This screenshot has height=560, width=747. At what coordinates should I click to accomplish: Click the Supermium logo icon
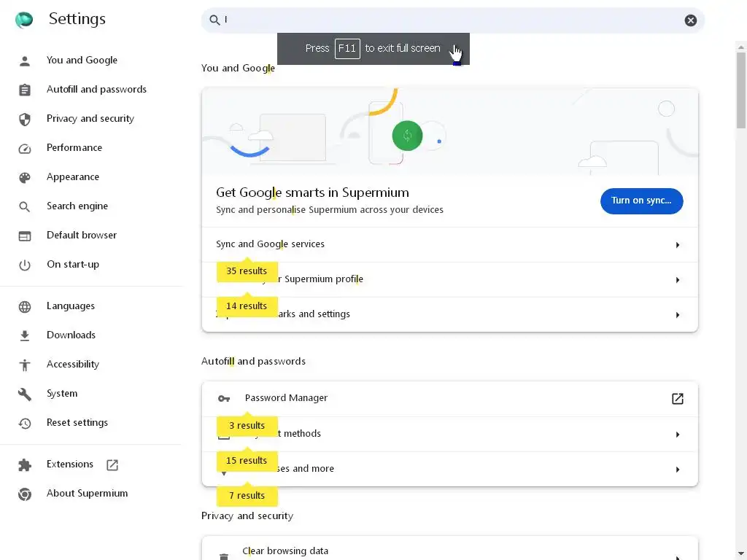pyautogui.click(x=24, y=20)
